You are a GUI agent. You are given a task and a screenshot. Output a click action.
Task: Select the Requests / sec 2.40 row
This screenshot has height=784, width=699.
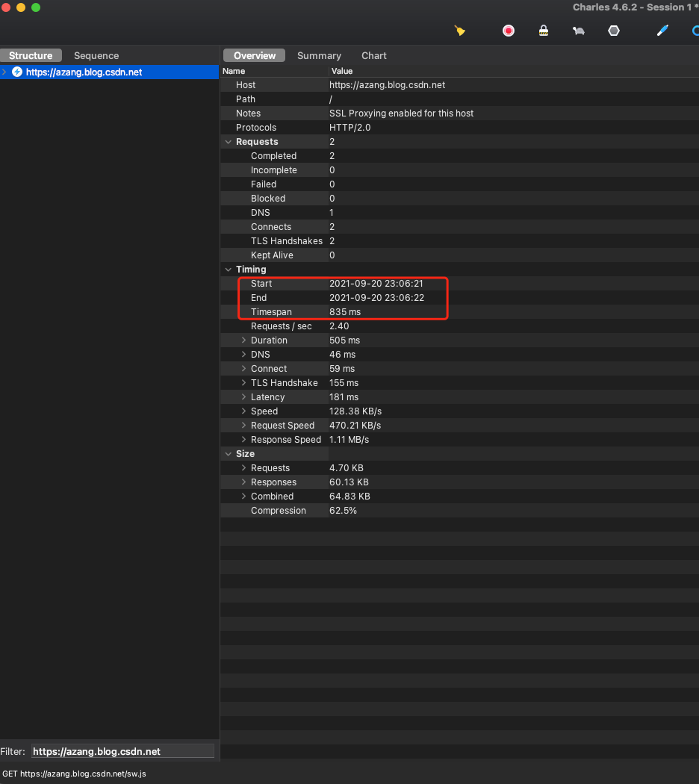click(459, 326)
